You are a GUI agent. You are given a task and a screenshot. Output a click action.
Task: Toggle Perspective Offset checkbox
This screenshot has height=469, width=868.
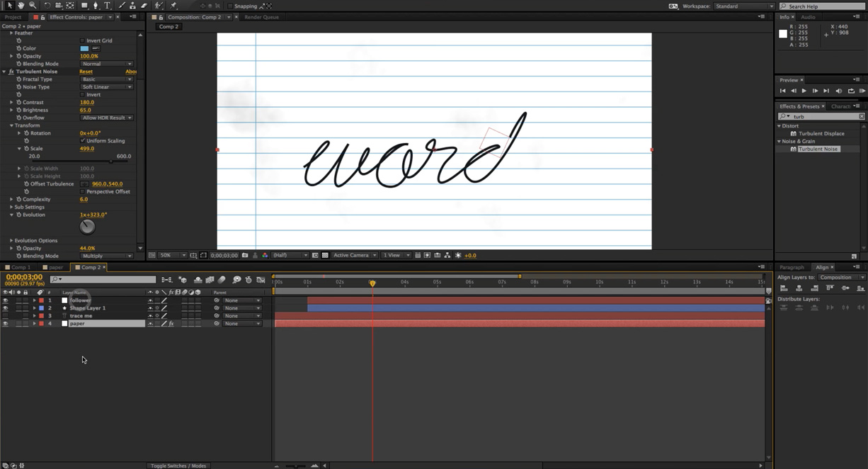click(x=82, y=192)
